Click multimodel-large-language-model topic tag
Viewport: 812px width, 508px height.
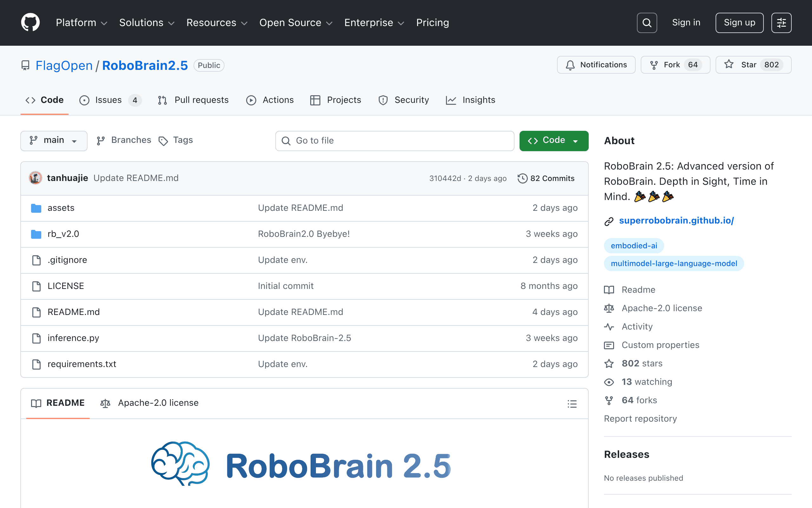click(674, 264)
